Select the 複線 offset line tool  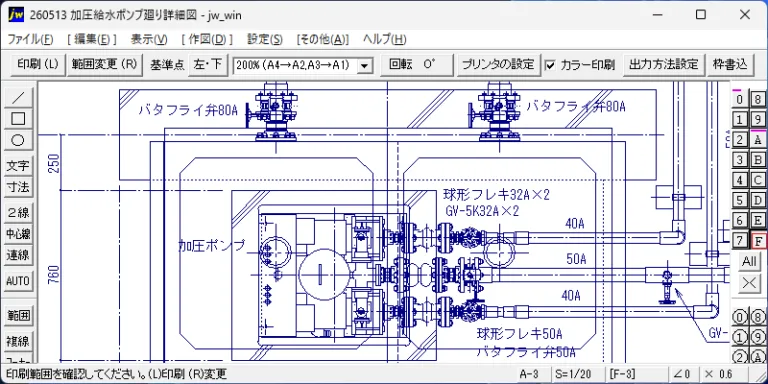(18, 341)
